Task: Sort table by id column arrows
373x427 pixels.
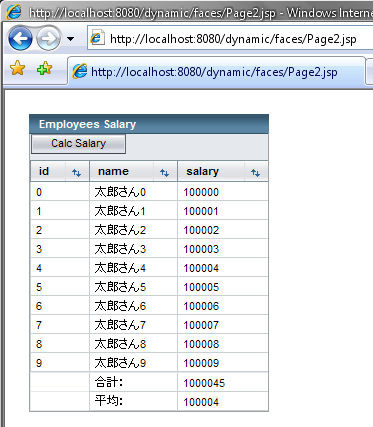Action: (x=77, y=173)
